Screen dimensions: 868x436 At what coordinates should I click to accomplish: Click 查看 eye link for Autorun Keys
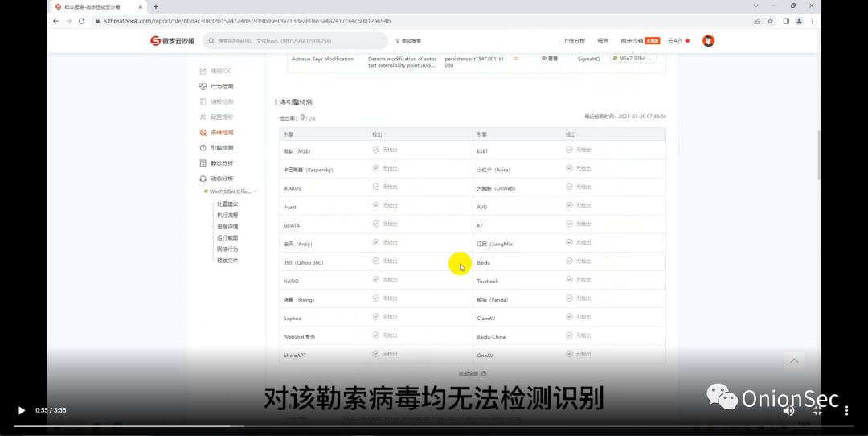click(550, 59)
